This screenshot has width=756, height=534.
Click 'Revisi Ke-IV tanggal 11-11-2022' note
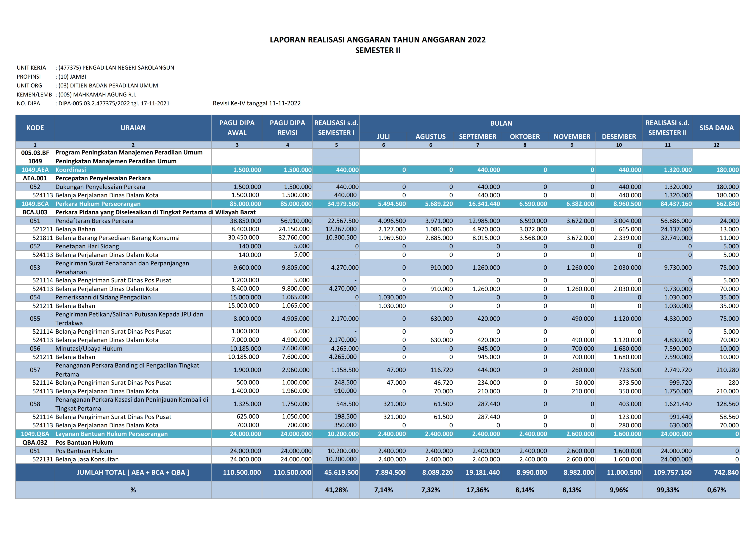[x=257, y=103]
